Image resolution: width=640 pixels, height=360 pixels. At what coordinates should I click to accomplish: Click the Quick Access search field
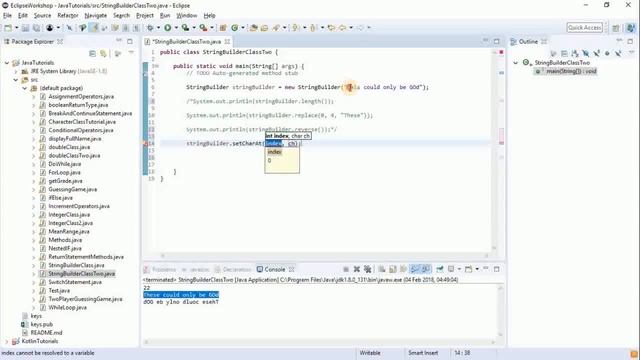pos(584,28)
